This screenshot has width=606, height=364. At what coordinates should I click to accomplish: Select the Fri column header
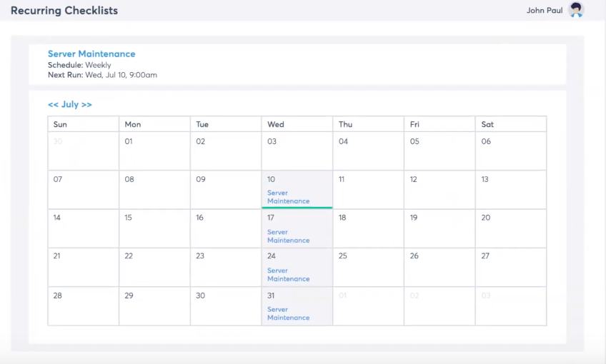point(439,124)
